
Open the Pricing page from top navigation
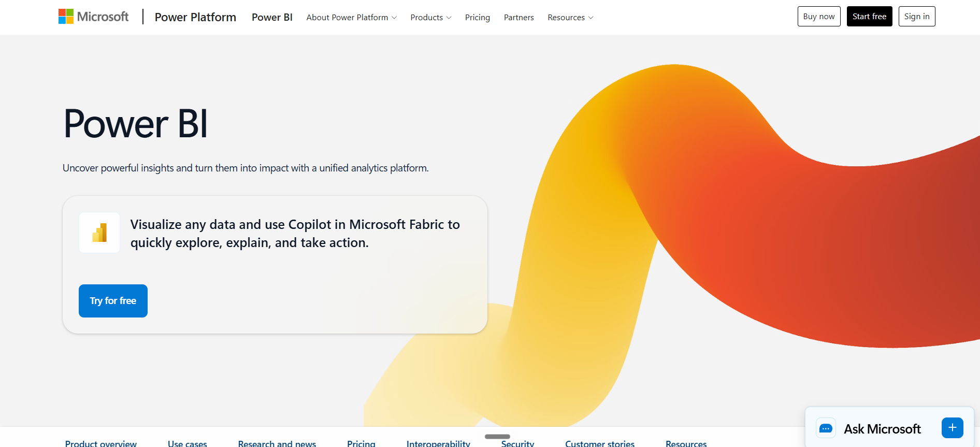tap(477, 17)
